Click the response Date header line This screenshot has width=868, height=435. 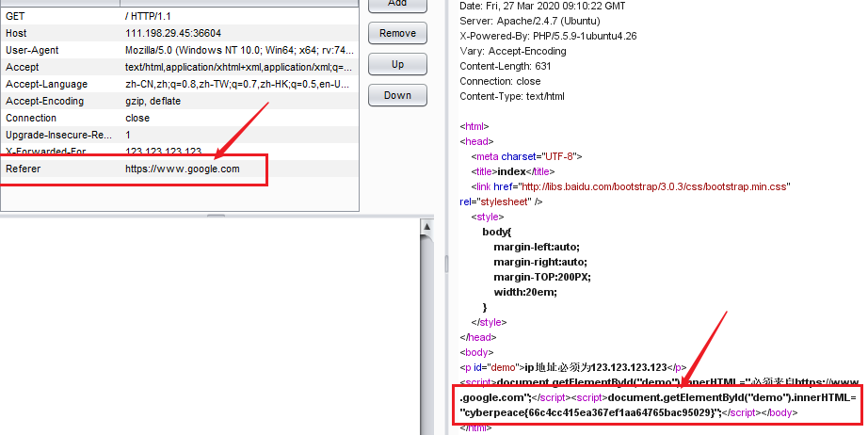542,6
